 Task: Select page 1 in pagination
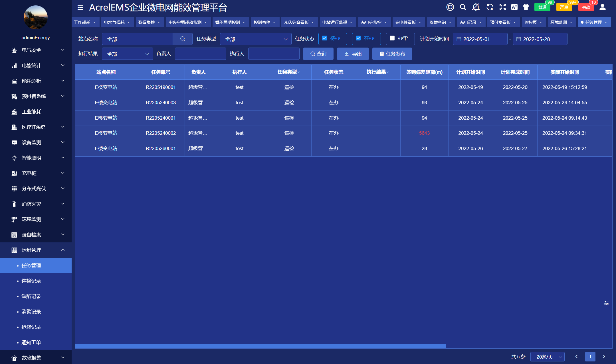pyautogui.click(x=590, y=357)
